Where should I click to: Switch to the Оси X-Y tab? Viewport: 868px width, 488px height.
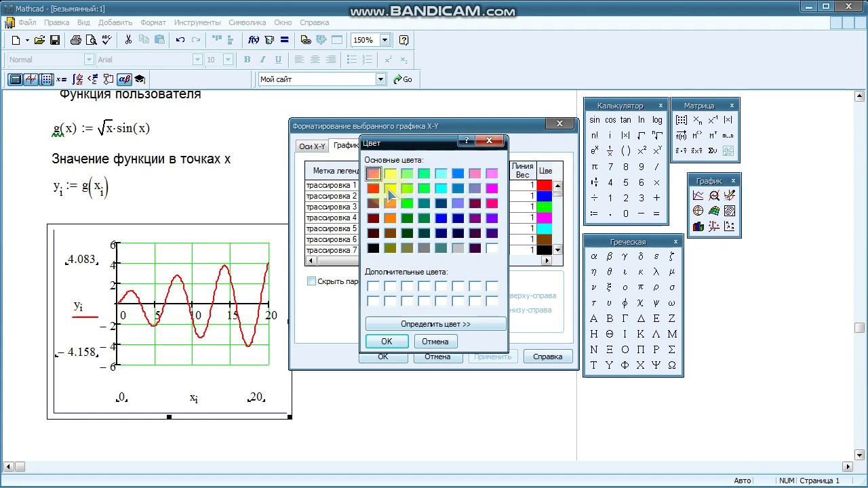click(313, 146)
